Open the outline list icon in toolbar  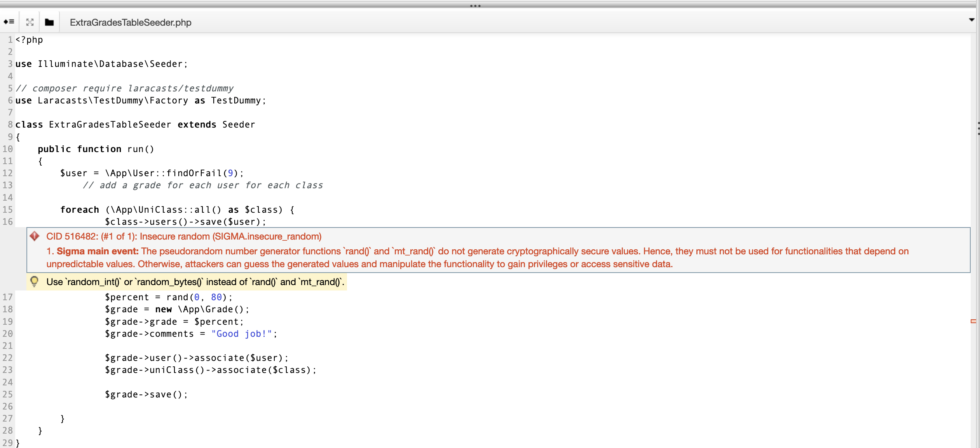9,22
